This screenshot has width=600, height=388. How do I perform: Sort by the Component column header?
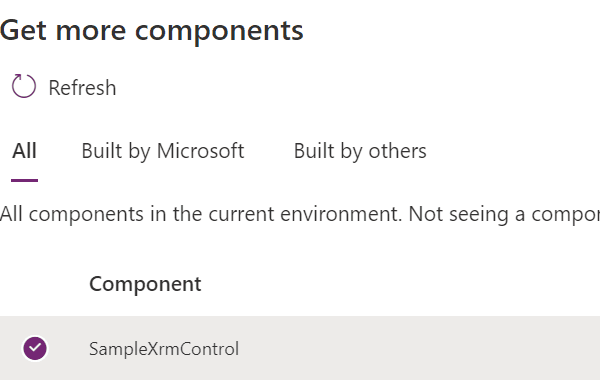coord(145,284)
